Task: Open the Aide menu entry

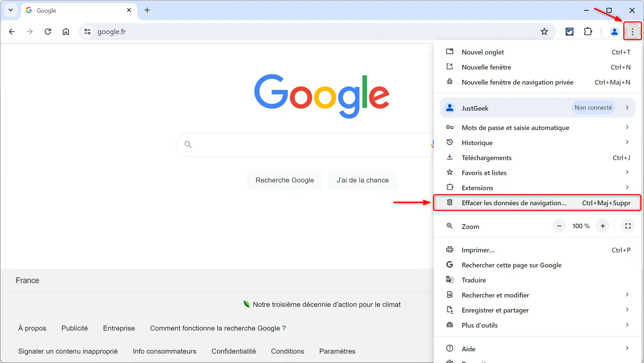Action: [x=538, y=349]
